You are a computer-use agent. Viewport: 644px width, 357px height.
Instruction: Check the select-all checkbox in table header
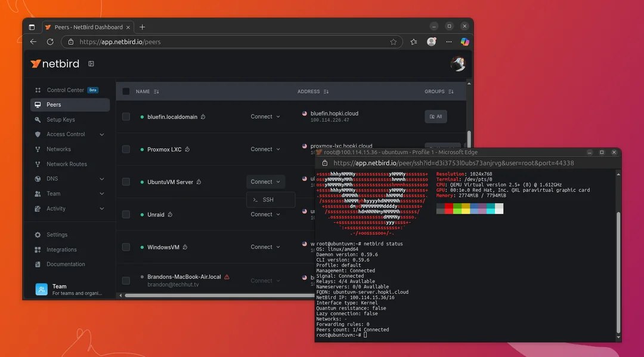click(x=126, y=91)
